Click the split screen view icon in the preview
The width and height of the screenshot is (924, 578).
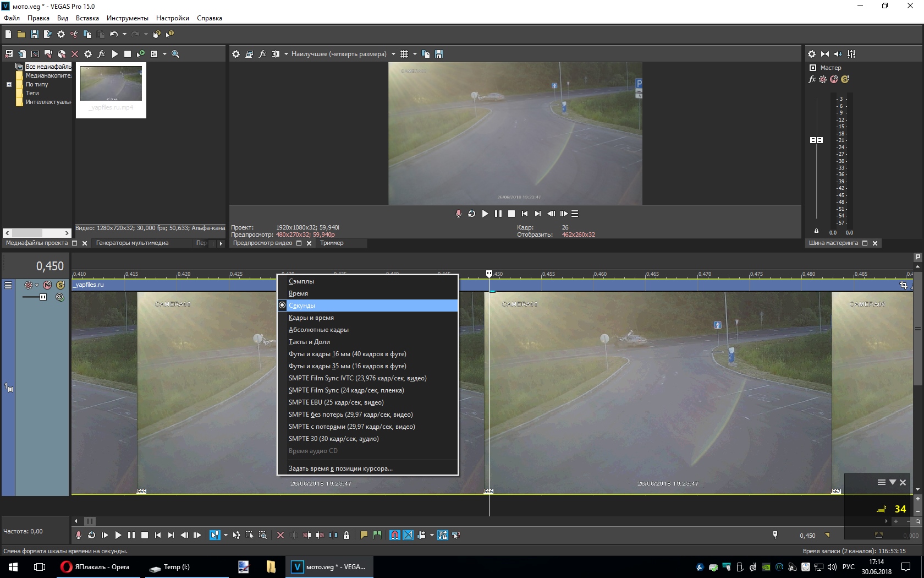276,54
